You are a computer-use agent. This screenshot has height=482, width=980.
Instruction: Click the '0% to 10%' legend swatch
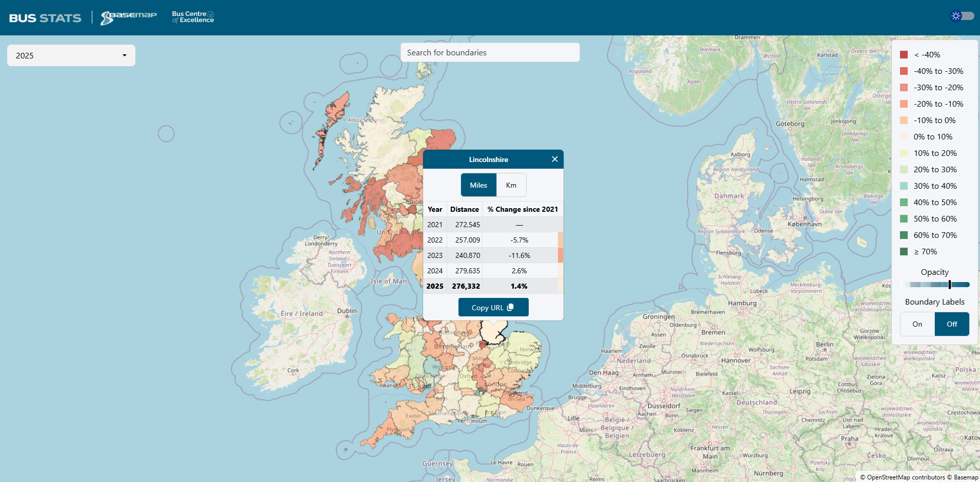pyautogui.click(x=904, y=137)
